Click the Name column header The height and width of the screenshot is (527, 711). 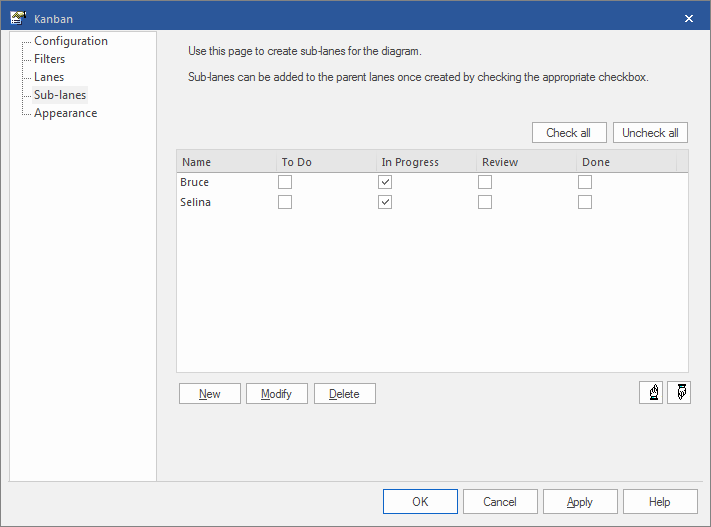tap(226, 162)
